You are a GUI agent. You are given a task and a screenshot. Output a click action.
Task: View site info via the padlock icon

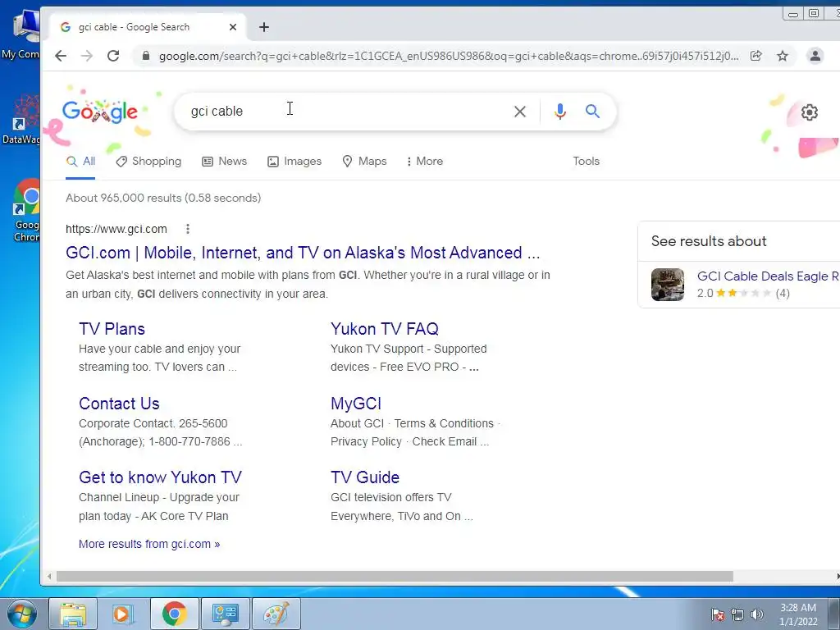145,56
